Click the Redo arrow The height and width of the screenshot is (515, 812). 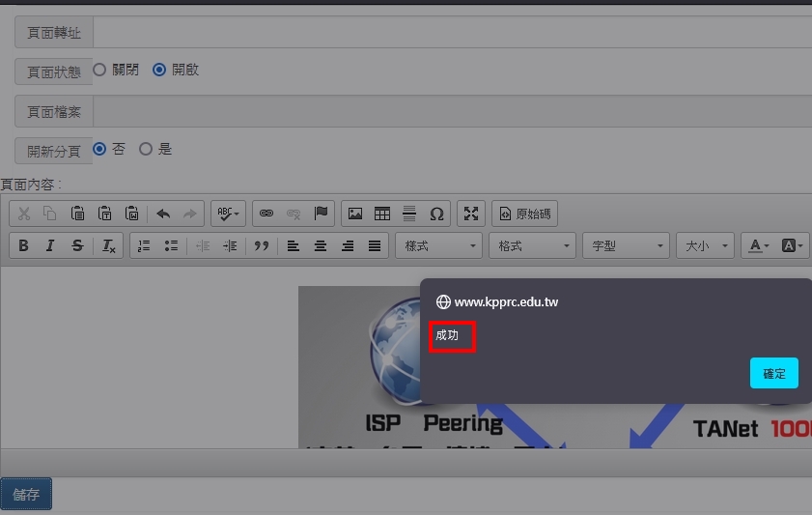tap(190, 214)
